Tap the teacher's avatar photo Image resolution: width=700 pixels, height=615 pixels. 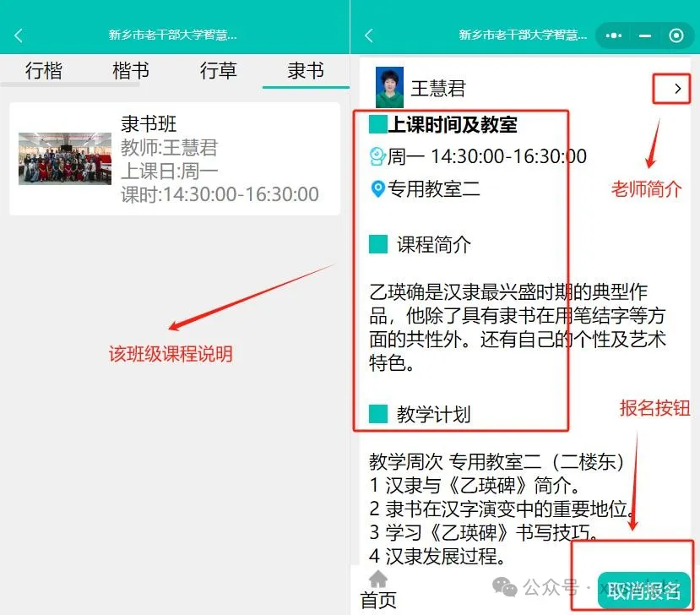[389, 87]
